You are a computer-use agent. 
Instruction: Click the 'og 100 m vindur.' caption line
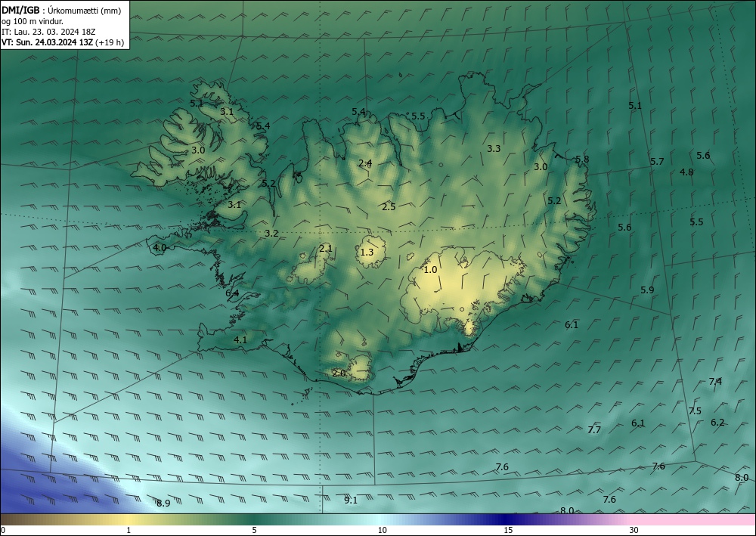pos(33,21)
